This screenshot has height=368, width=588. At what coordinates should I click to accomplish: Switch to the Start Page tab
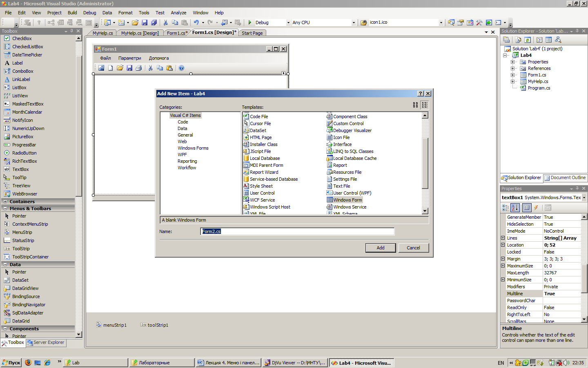pyautogui.click(x=252, y=33)
